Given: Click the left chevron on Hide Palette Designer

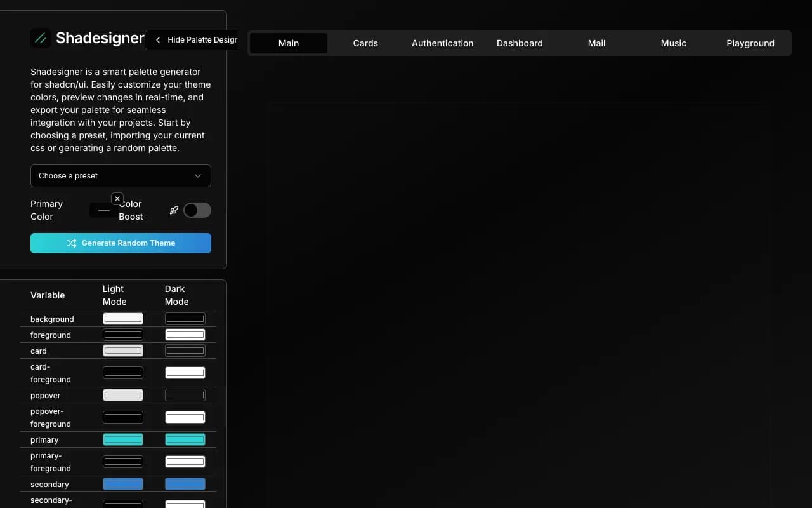Looking at the screenshot, I should pyautogui.click(x=157, y=39).
